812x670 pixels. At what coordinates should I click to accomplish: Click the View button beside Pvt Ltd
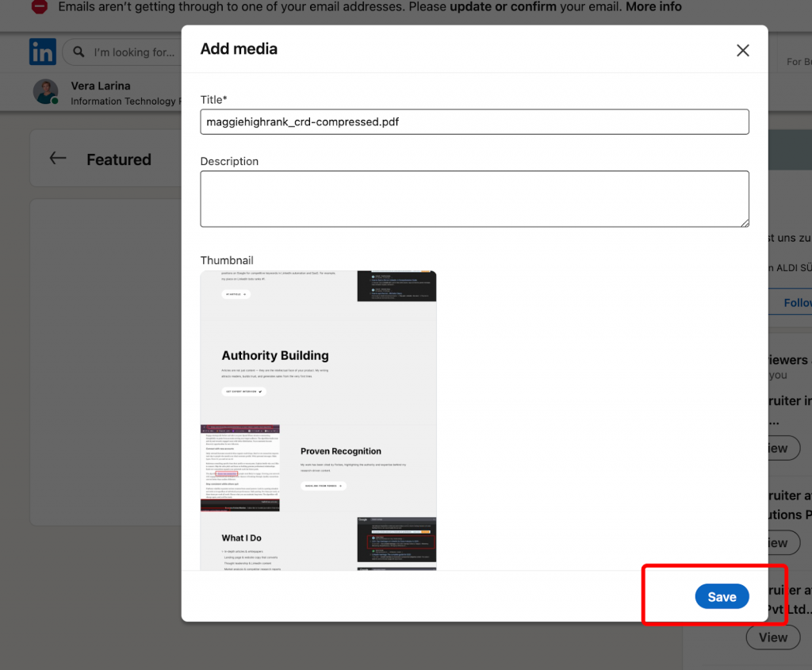[772, 637]
